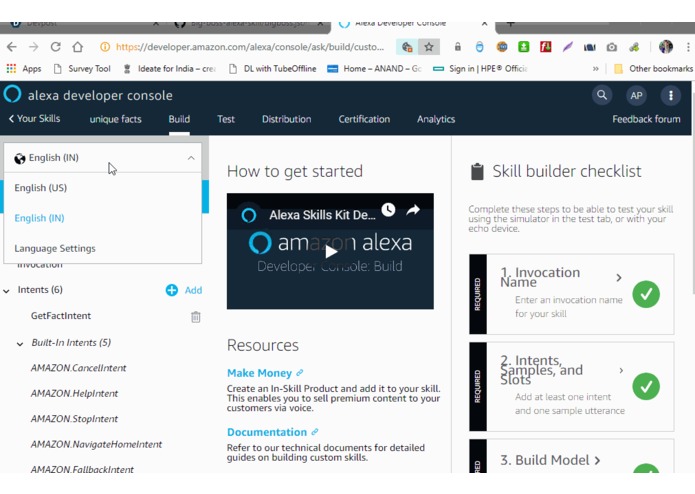The height and width of the screenshot is (494, 695).
Task: Open the Chrome profile avatar
Action: (x=666, y=47)
